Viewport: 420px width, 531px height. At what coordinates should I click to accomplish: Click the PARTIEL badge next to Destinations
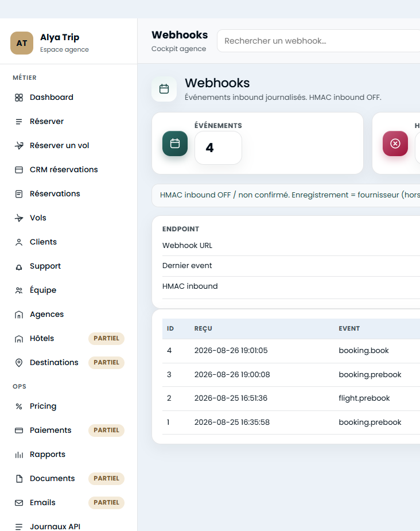(x=106, y=362)
